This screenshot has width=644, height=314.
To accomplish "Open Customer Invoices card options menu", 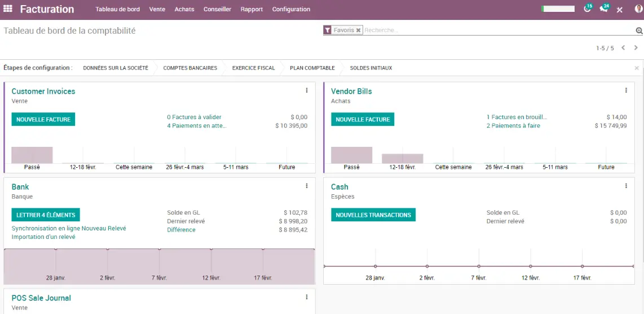I will tap(306, 90).
